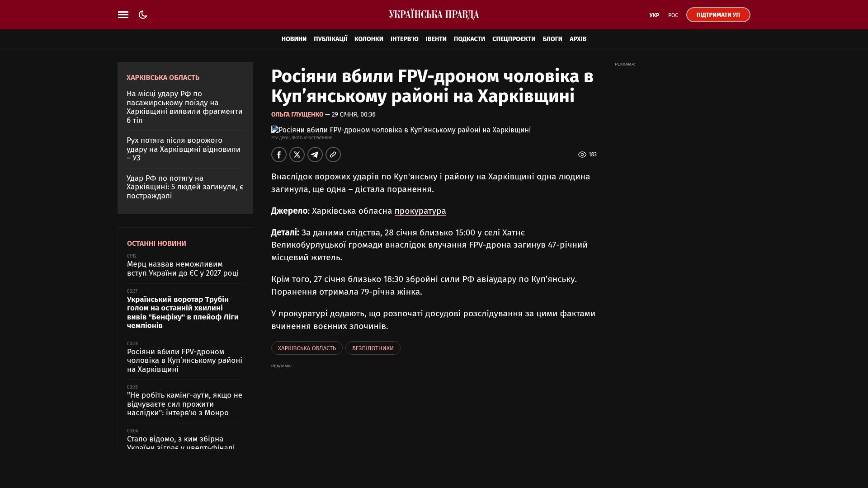
Task: Share article via Telegram
Action: click(315, 155)
